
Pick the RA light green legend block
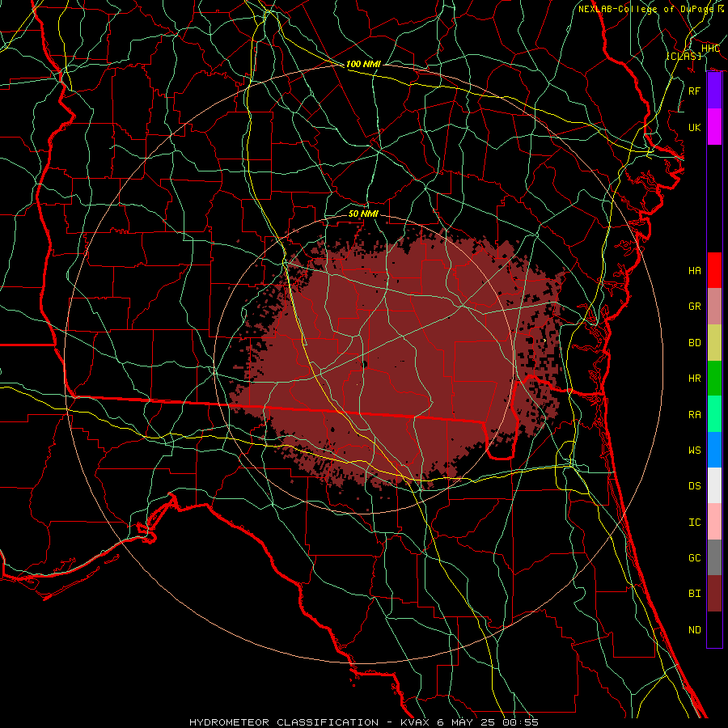click(714, 414)
